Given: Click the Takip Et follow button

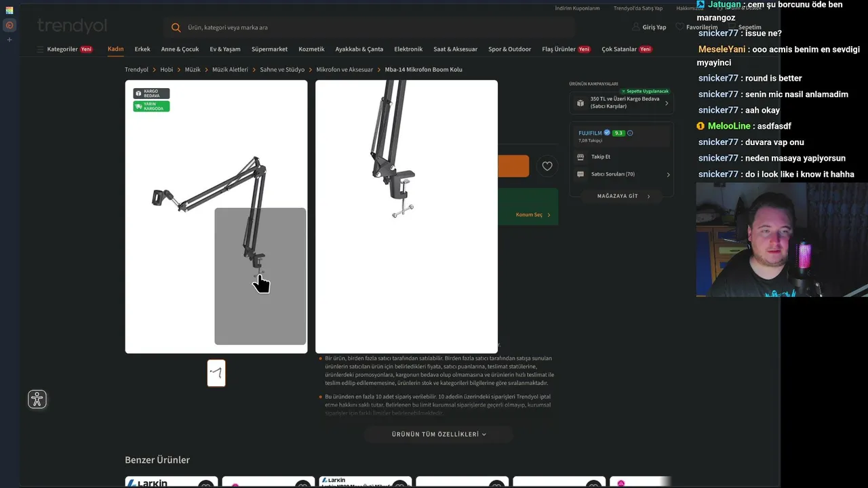Looking at the screenshot, I should click(x=601, y=157).
